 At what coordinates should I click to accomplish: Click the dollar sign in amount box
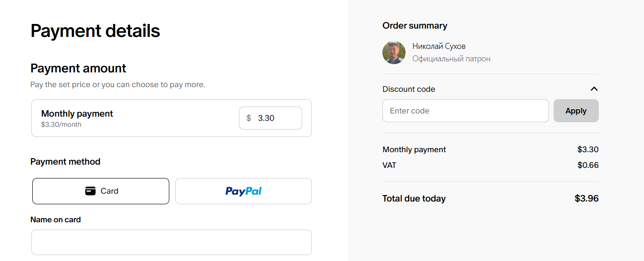click(249, 118)
